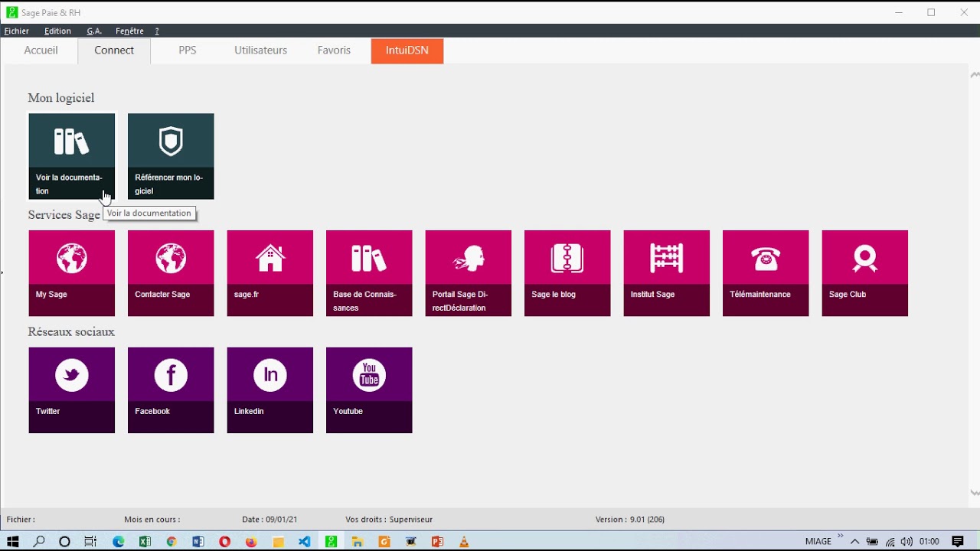Open the Base de Connaissances tile
The image size is (980, 551).
click(x=369, y=273)
